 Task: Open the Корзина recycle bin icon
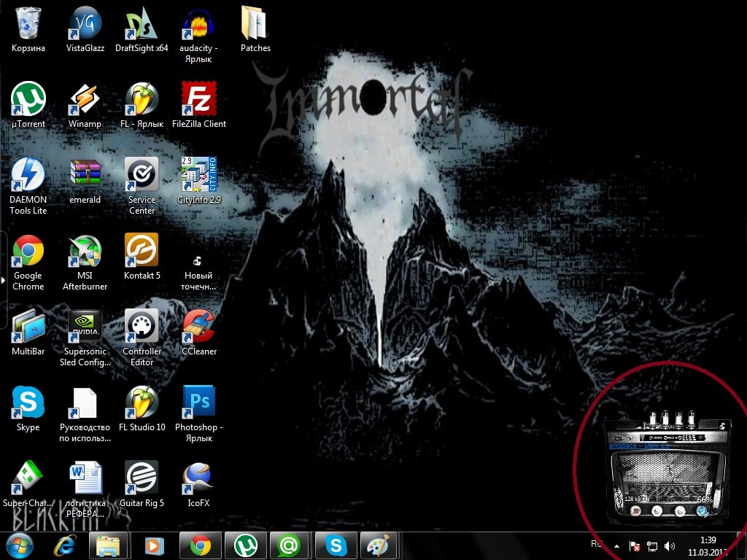pyautogui.click(x=28, y=29)
